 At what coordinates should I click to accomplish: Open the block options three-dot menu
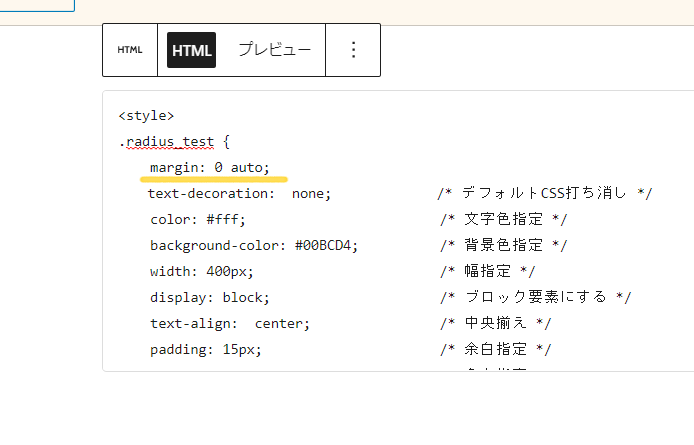pos(353,50)
